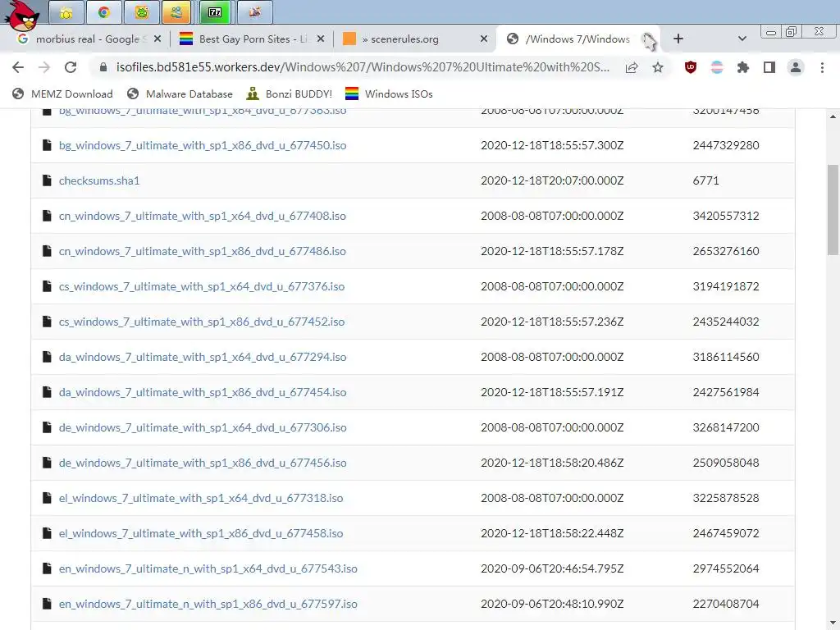The width and height of the screenshot is (840, 630).
Task: Open a new tab with plus
Action: 678,39
